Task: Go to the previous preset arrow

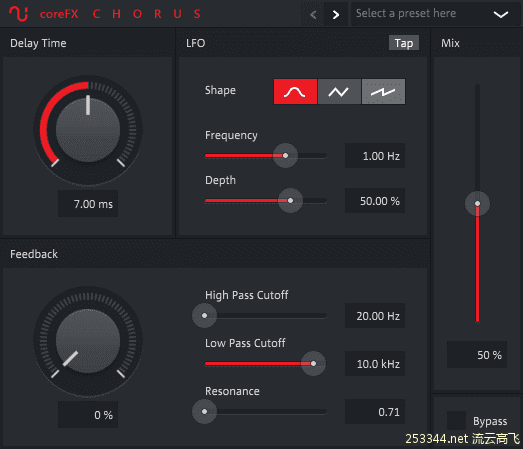Action: (313, 14)
